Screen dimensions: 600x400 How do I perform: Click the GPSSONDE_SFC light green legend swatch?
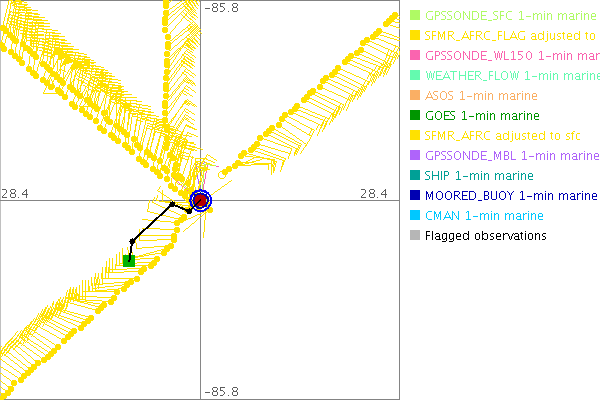click(x=415, y=16)
